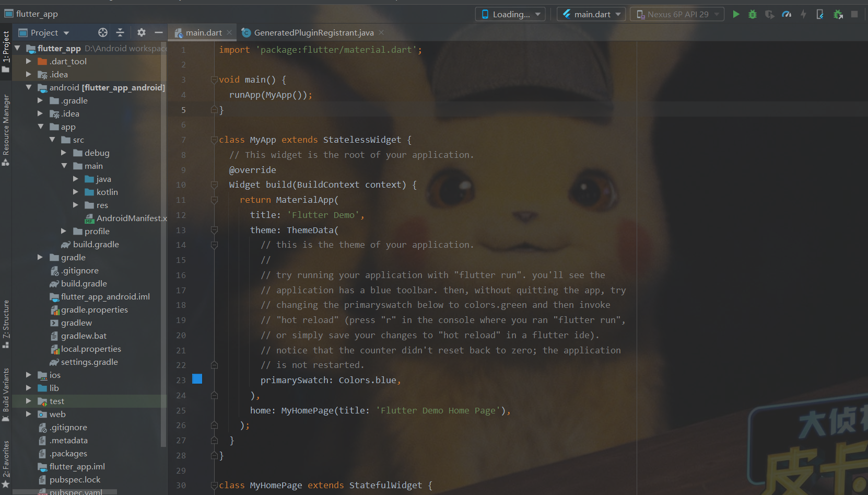Open the Favorites tool window
Image resolution: width=868 pixels, height=495 pixels.
click(6, 464)
